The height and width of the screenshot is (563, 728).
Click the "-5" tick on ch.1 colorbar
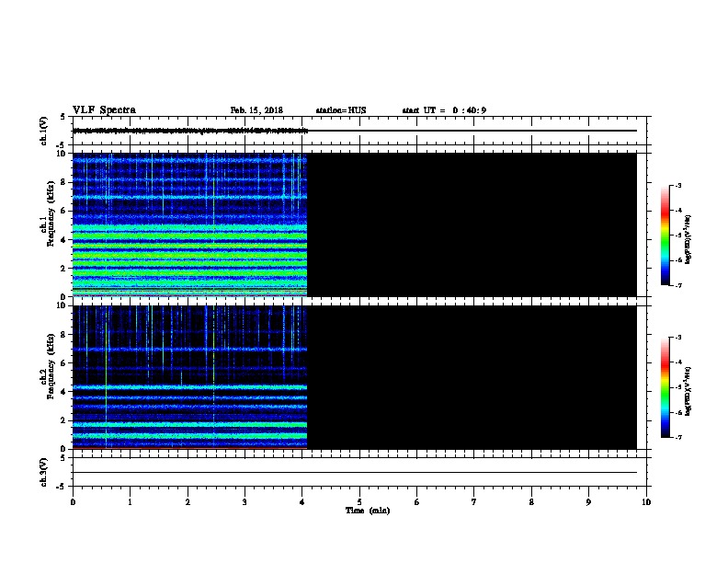[x=678, y=236]
